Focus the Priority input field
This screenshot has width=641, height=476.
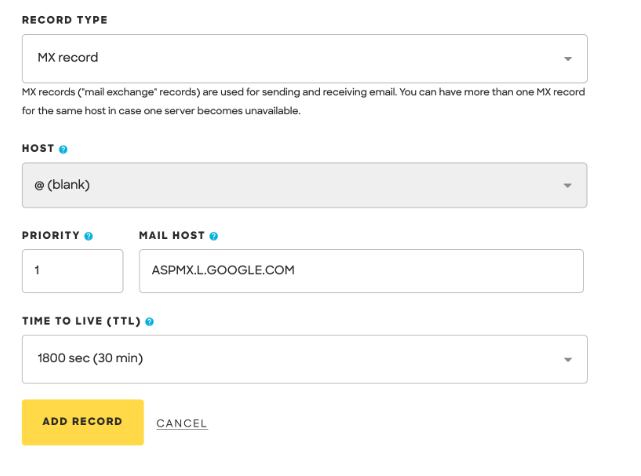pos(72,271)
